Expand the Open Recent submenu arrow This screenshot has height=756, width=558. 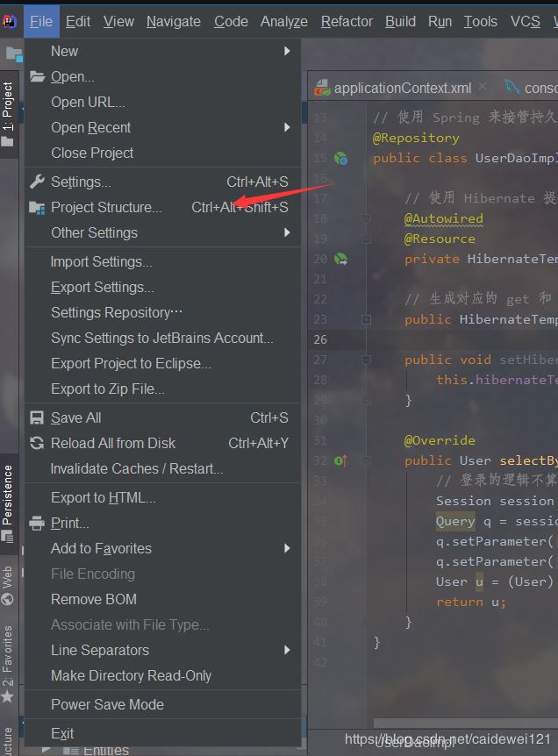pos(287,127)
